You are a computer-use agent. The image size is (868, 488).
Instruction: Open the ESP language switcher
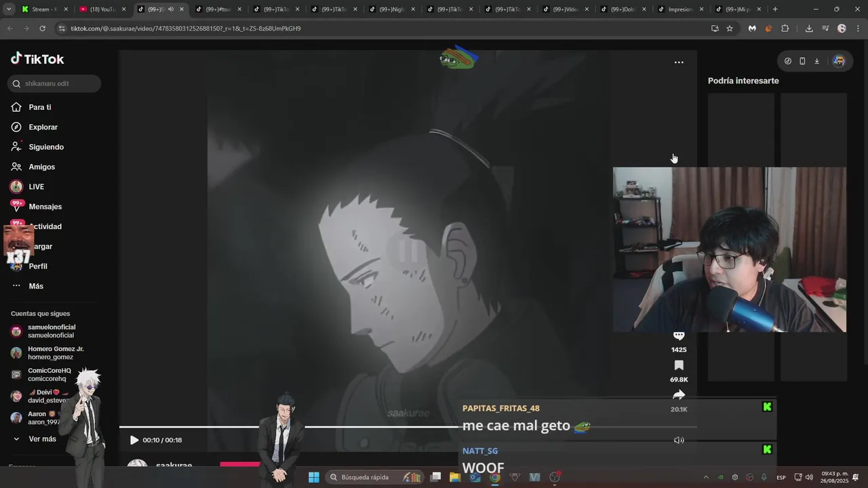(781, 477)
